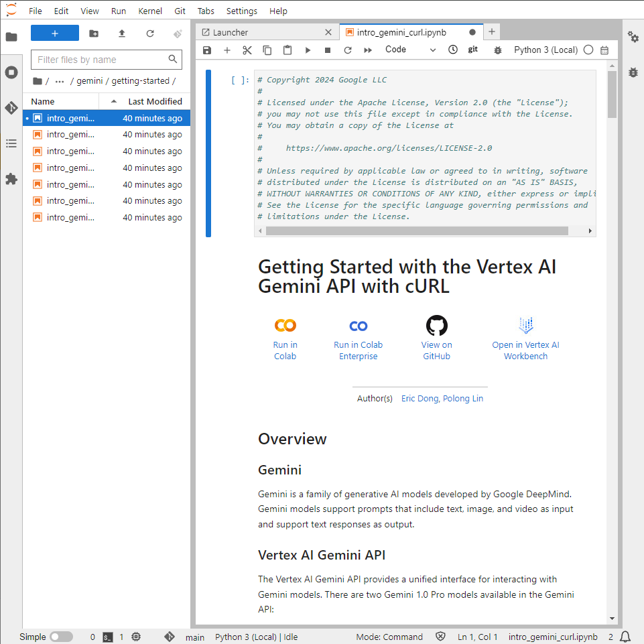Click Ln 1, Col 1 in status bar
This screenshot has width=644, height=644.
477,637
